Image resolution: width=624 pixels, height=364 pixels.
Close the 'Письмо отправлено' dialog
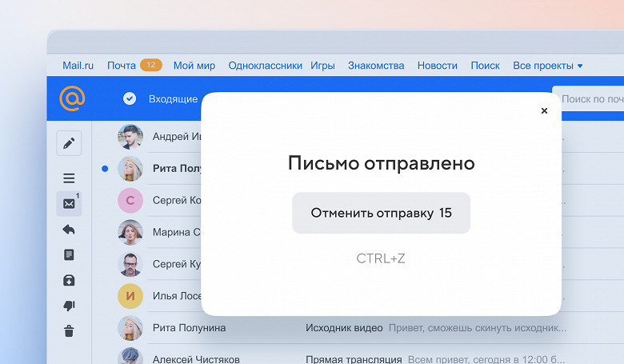pyautogui.click(x=545, y=110)
